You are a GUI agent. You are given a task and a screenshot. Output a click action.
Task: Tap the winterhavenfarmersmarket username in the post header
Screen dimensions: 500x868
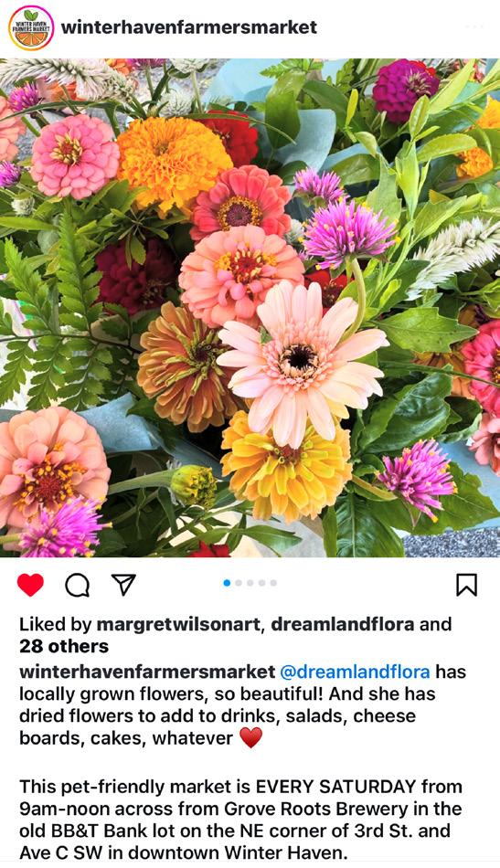[x=189, y=27]
